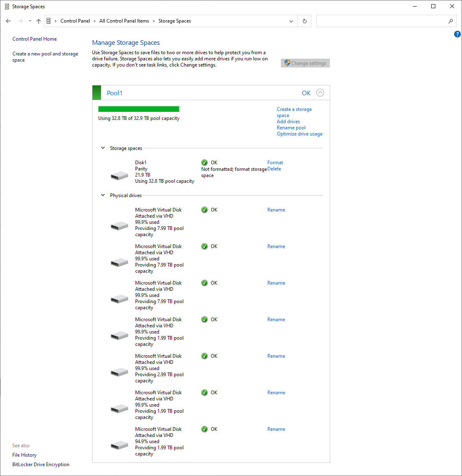Click drive icon of the 94.9% used disk
This screenshot has height=476, width=462.
119,445
